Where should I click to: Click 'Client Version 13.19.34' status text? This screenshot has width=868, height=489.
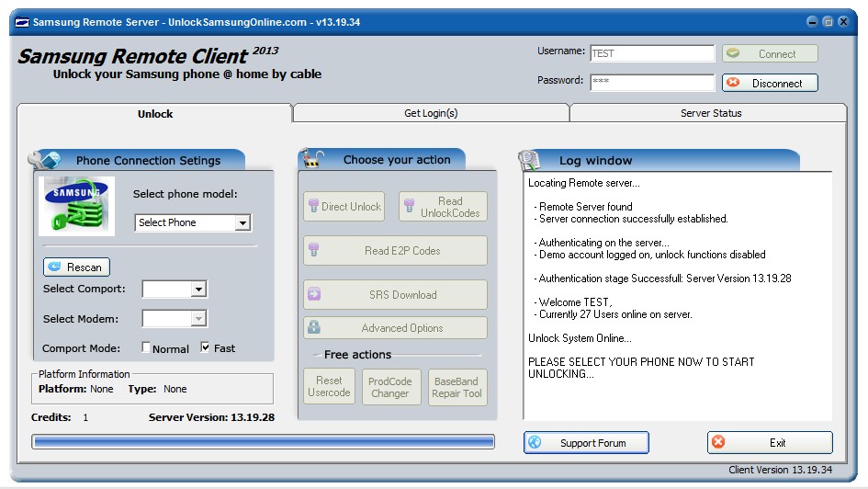[x=780, y=470]
